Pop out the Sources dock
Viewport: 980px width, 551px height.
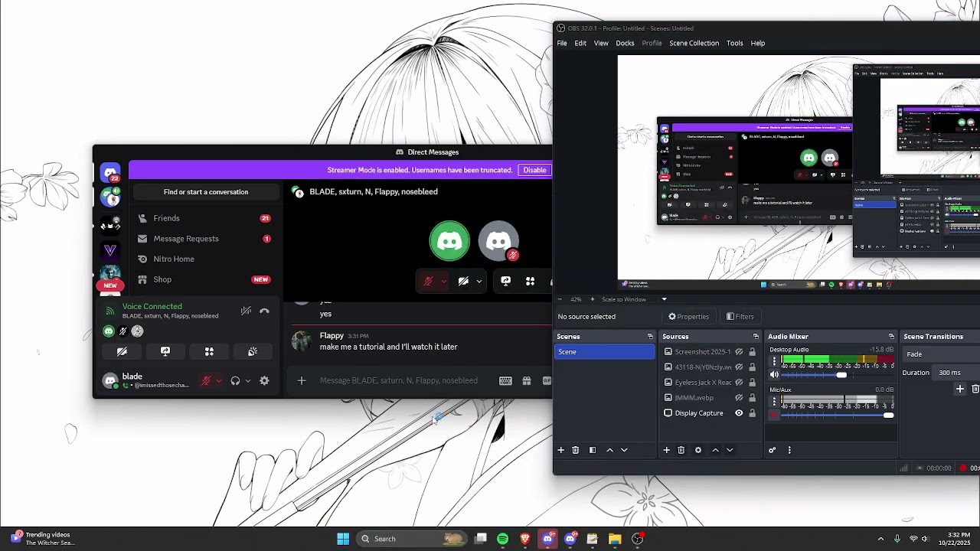click(x=756, y=337)
